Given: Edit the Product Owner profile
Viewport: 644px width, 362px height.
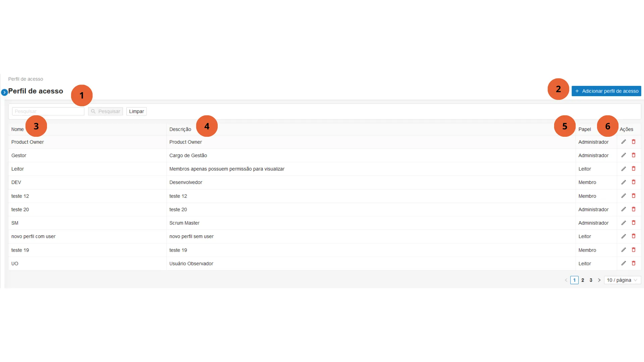Looking at the screenshot, I should click(x=624, y=142).
